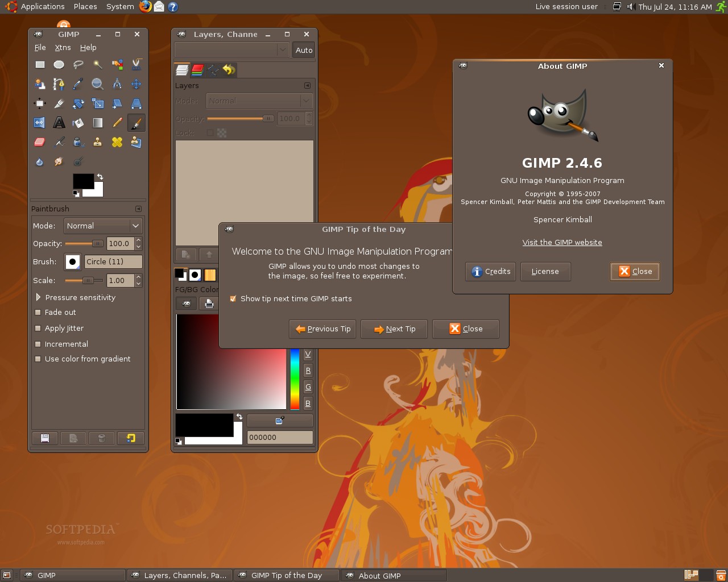Close the Tip of the Day dialog
This screenshot has height=582, width=728.
point(466,329)
